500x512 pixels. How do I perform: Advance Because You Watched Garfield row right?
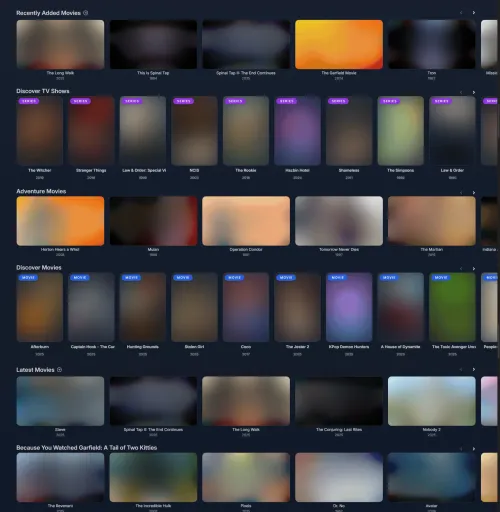coord(474,449)
